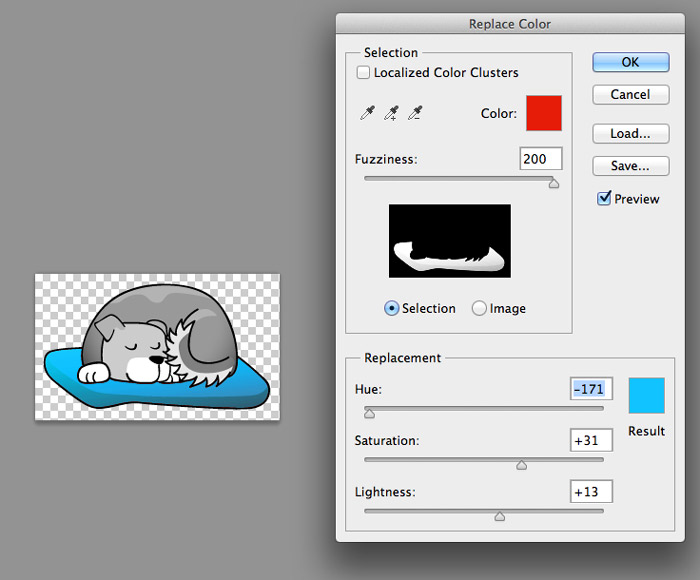Choose the Image radio button
Screen dimensions: 700x580
(x=479, y=309)
